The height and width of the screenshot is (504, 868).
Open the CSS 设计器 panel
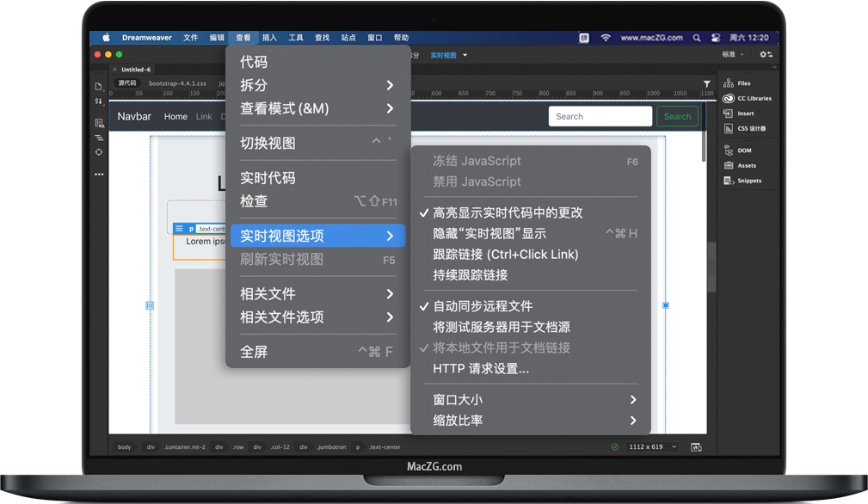[745, 128]
